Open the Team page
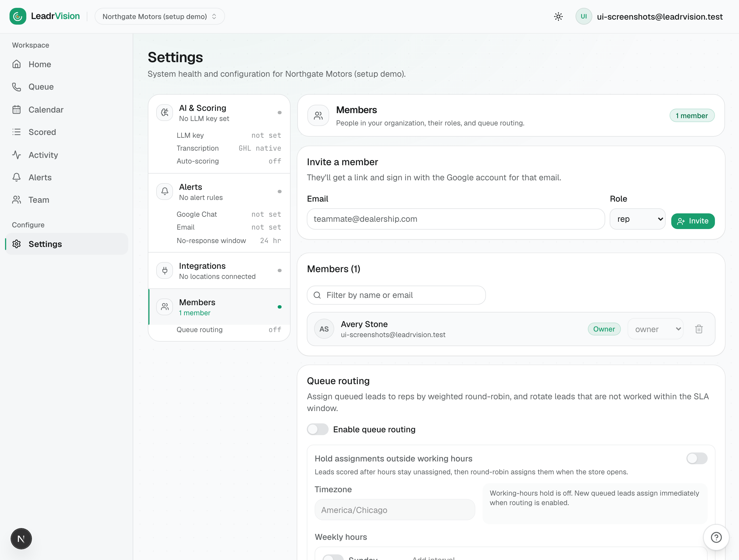 (67, 200)
